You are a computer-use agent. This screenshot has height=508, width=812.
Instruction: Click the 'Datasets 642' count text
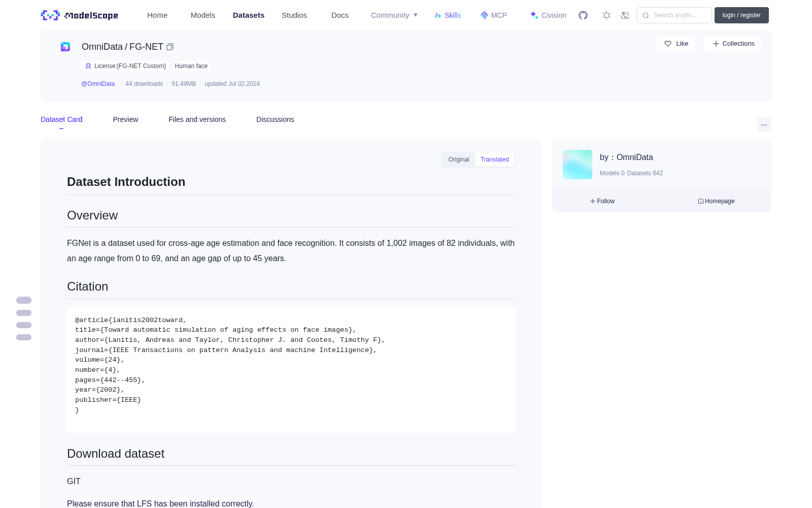pyautogui.click(x=645, y=173)
